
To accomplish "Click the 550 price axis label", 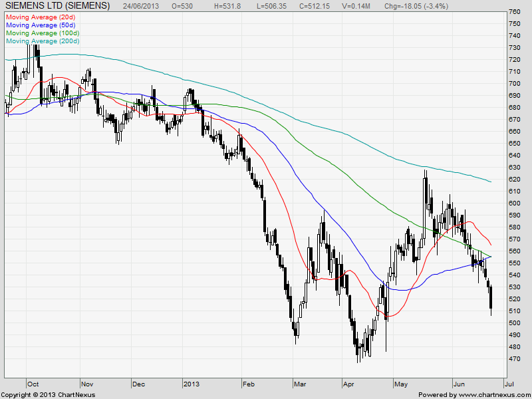I will coord(515,263).
